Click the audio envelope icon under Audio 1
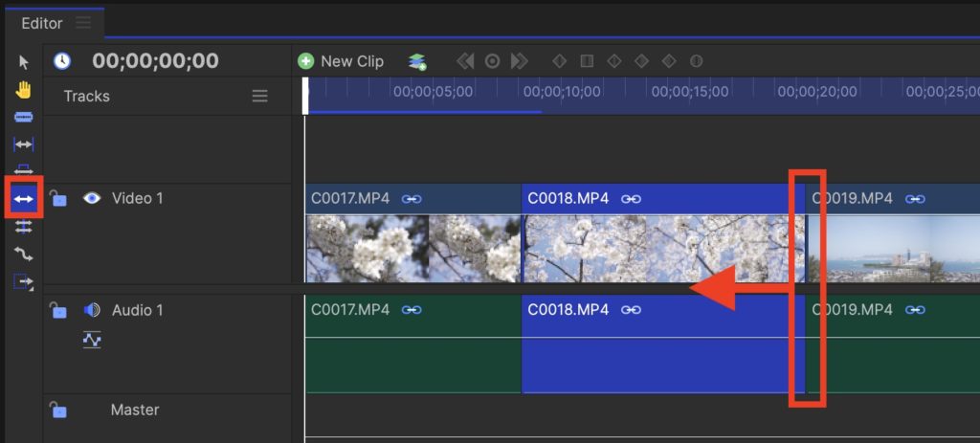 coord(92,340)
